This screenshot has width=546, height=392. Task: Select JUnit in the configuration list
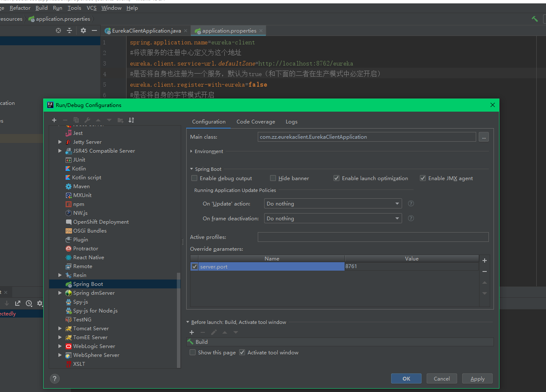coord(79,160)
